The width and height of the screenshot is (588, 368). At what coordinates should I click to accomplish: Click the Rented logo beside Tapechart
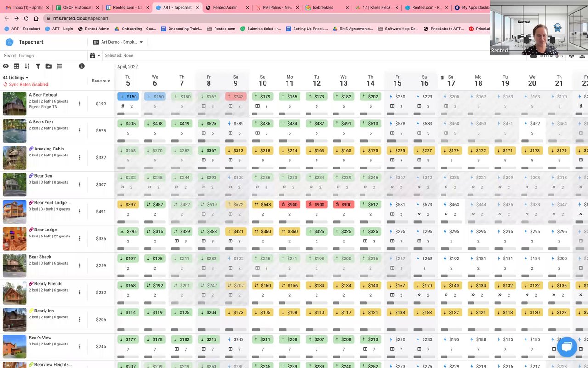coord(9,42)
